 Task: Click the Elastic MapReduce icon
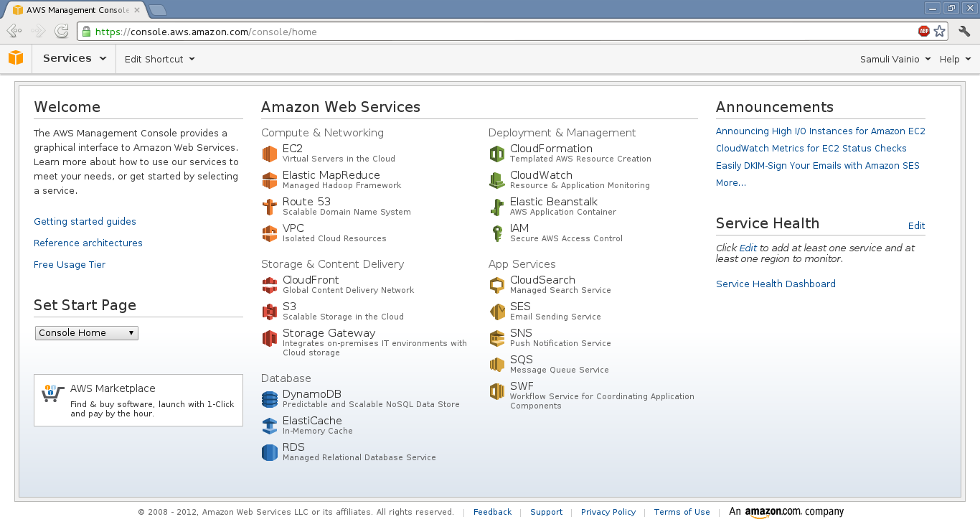(270, 180)
